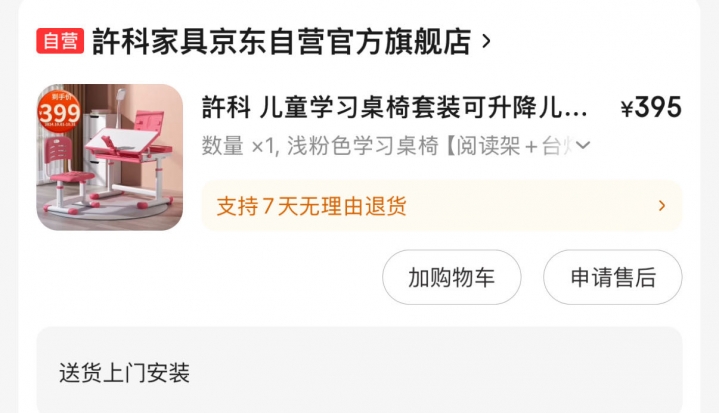Click the 申请售后 button

(613, 277)
